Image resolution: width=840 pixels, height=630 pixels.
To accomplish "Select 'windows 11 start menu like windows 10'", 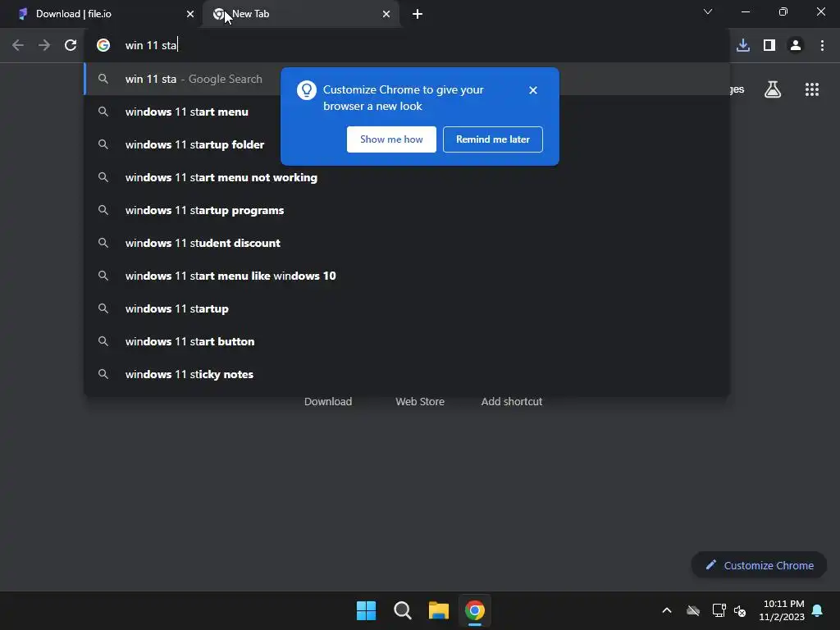I will click(407, 276).
